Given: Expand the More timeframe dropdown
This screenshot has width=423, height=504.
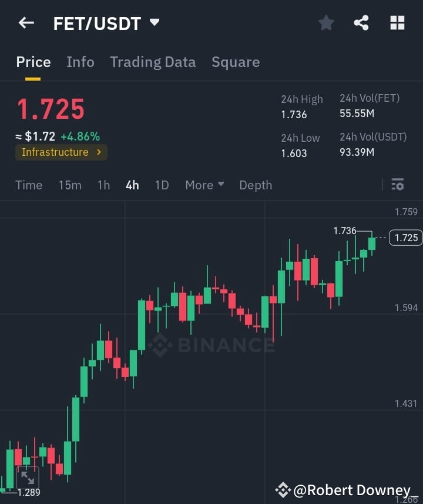Looking at the screenshot, I should 204,185.
